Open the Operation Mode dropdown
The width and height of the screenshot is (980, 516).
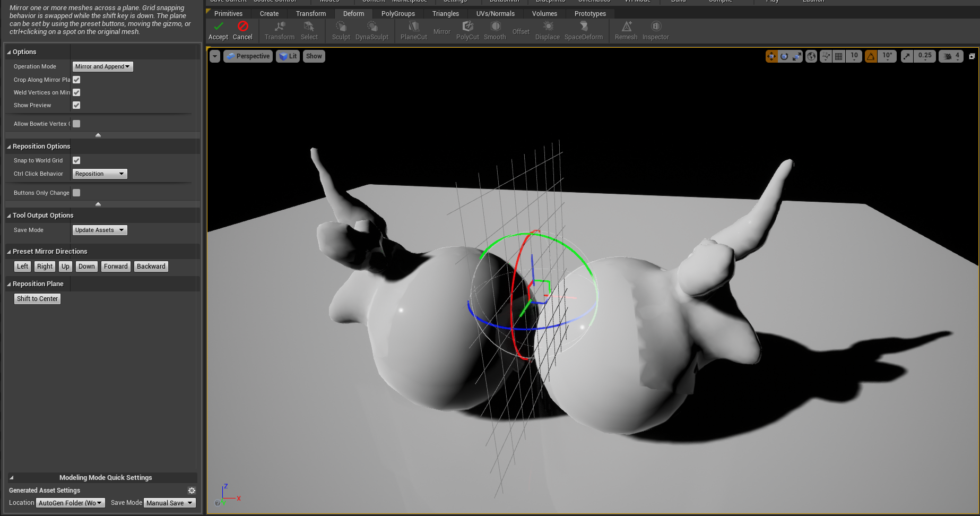[102, 66]
